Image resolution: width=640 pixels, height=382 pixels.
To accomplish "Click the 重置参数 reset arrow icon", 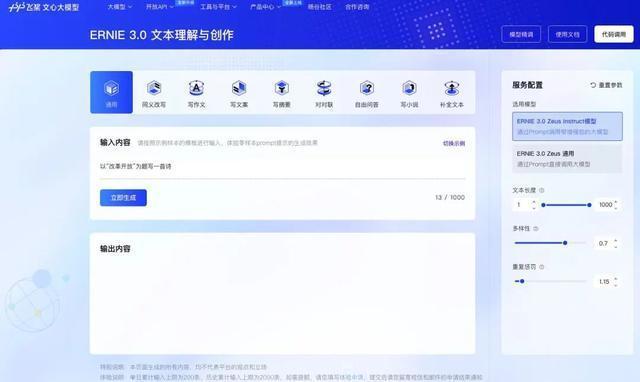I will pyautogui.click(x=593, y=85).
